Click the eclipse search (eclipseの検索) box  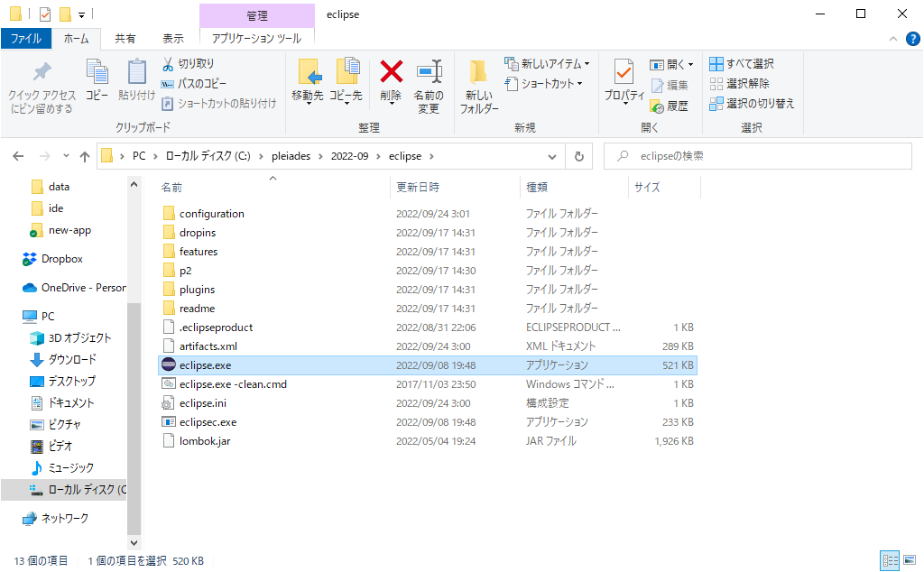(758, 156)
